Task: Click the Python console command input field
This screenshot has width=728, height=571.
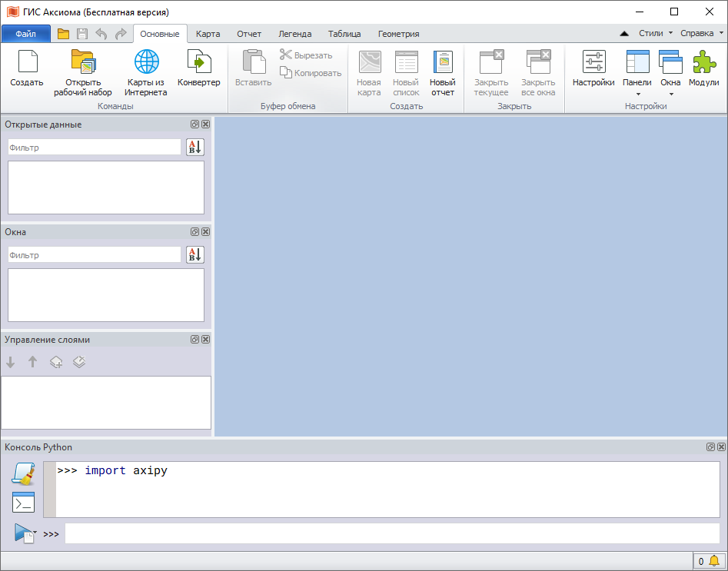Action: click(392, 533)
